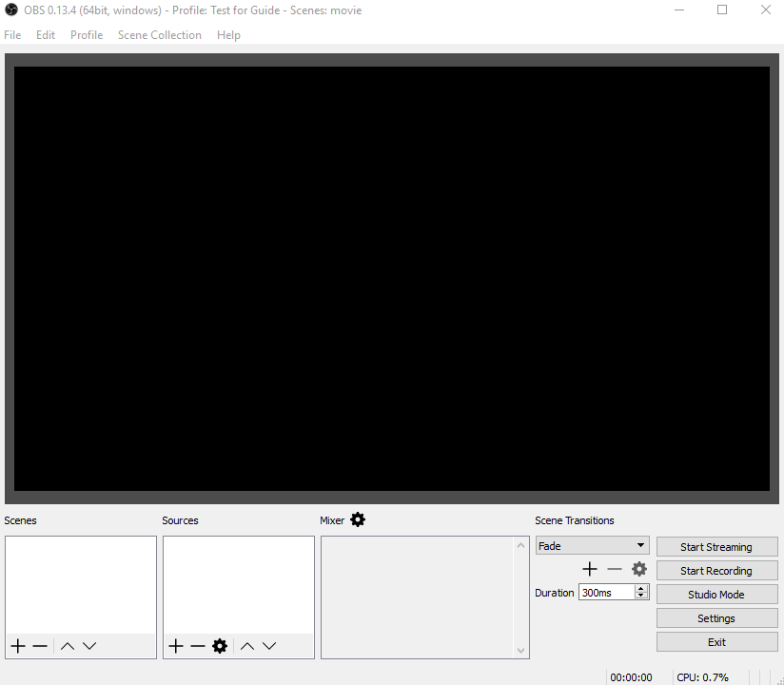
Task: Open Mixer advanced audio gear icon
Action: (x=358, y=520)
